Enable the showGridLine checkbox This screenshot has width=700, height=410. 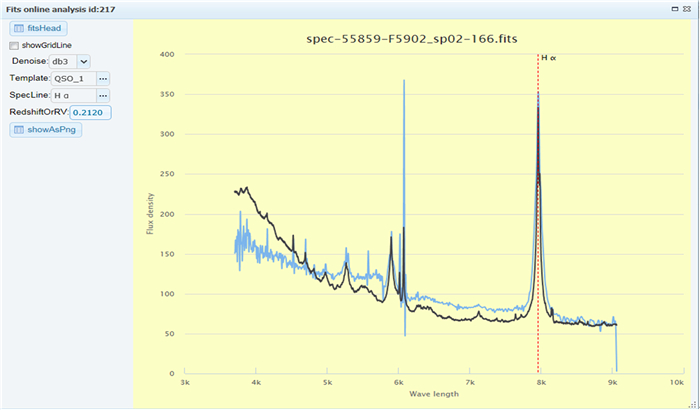[x=14, y=46]
